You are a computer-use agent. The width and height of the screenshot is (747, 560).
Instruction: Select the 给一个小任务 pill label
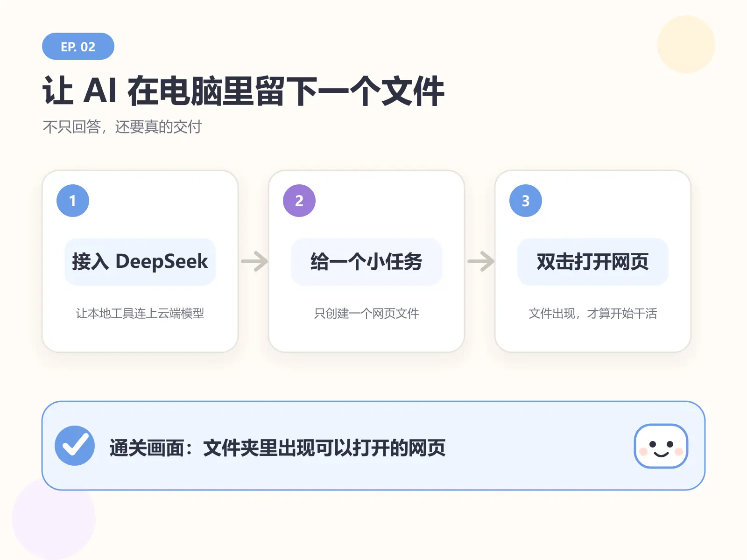pos(366,261)
